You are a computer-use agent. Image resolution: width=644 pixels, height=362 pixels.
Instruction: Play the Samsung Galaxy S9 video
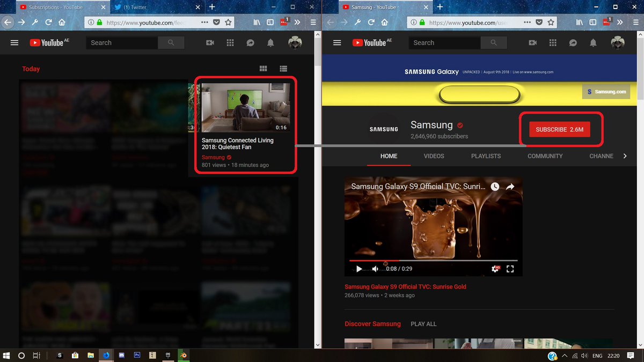[359, 269]
